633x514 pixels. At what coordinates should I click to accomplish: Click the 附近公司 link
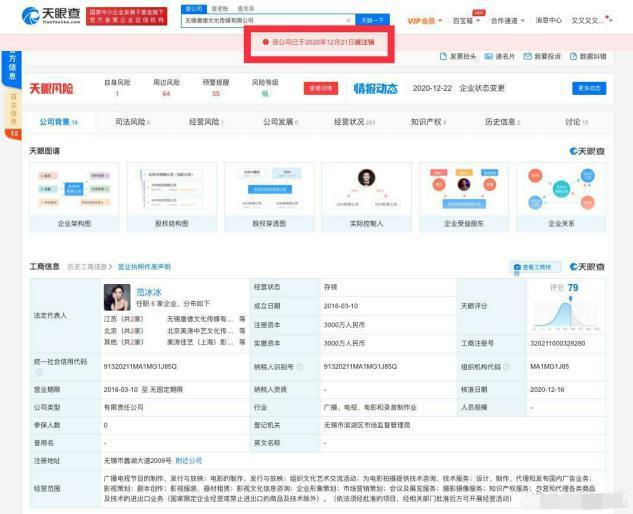point(189,461)
